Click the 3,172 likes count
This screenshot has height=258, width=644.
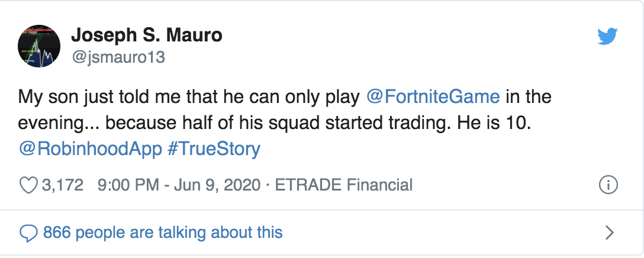[x=63, y=185]
